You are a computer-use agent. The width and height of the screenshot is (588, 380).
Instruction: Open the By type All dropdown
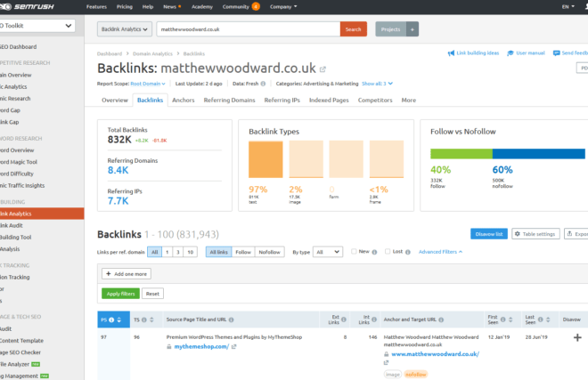pos(327,252)
